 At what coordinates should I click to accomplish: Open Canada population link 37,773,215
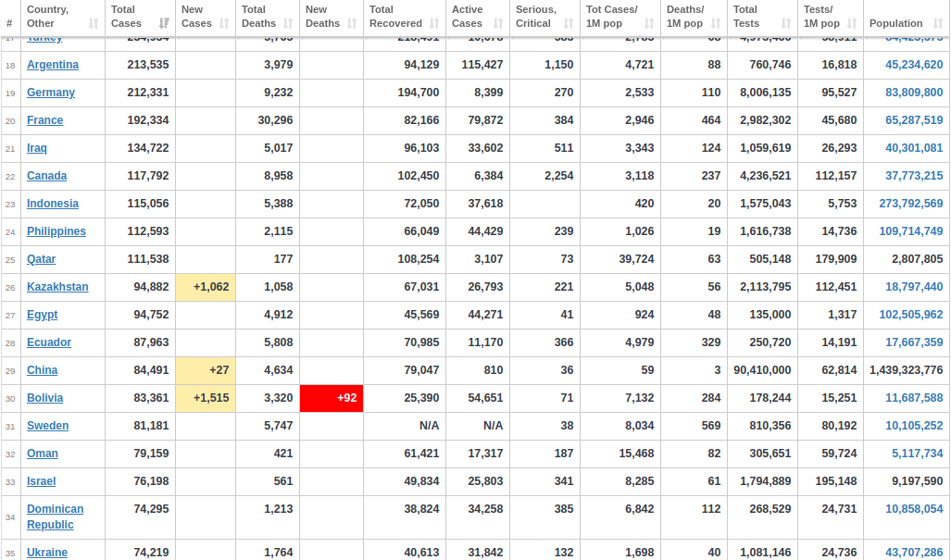(x=914, y=177)
